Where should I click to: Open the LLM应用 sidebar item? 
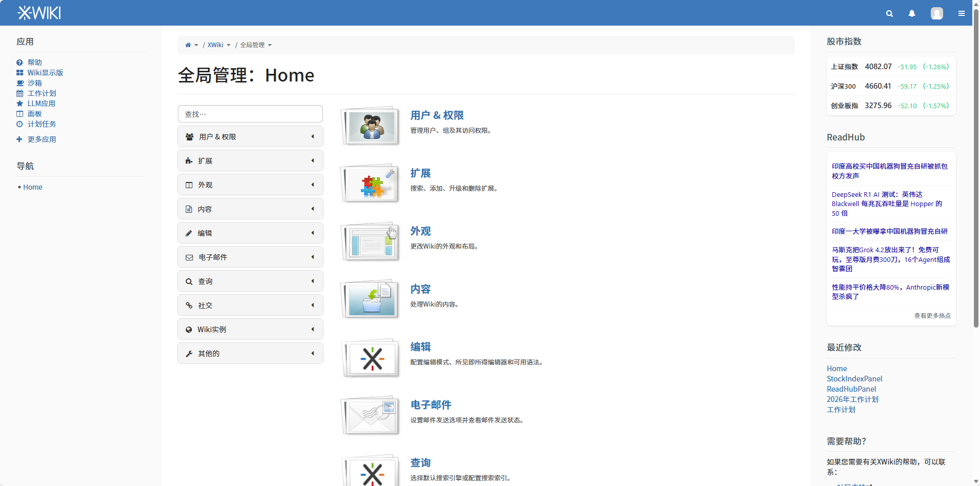tap(41, 104)
